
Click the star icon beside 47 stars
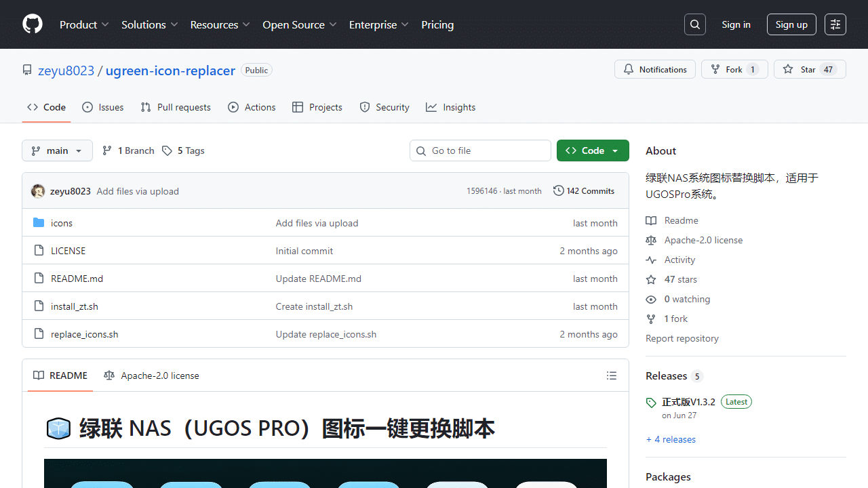pos(651,279)
